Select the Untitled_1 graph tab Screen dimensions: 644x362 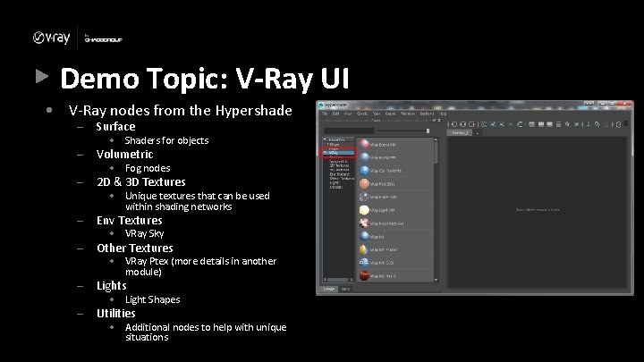coord(460,133)
